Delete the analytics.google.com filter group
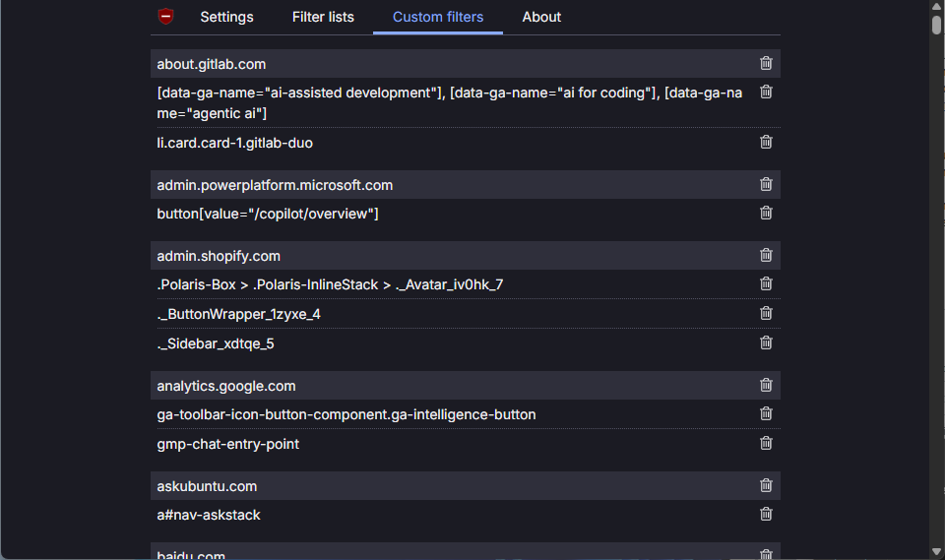This screenshot has height=560, width=945. pos(766,385)
